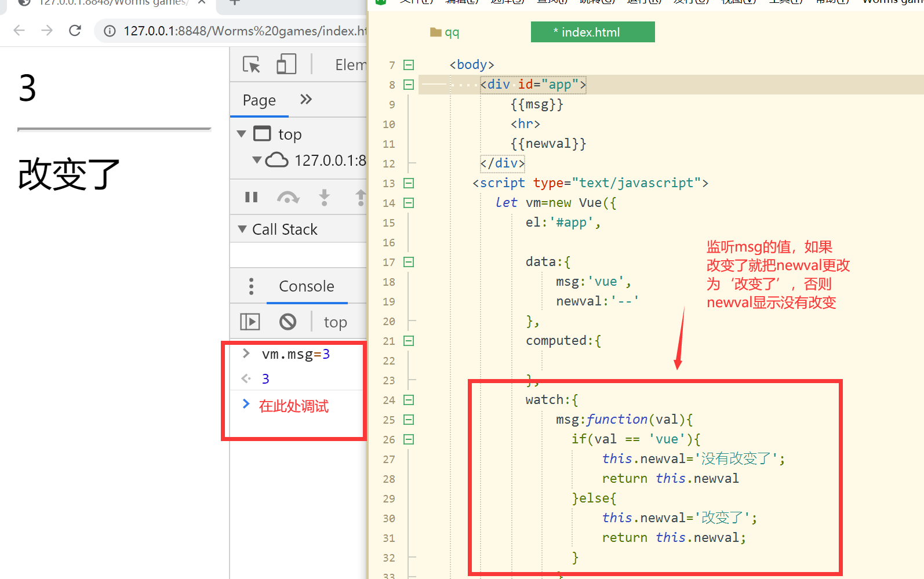Click the vm.msg=3 console entry
924x579 pixels.
click(x=296, y=354)
